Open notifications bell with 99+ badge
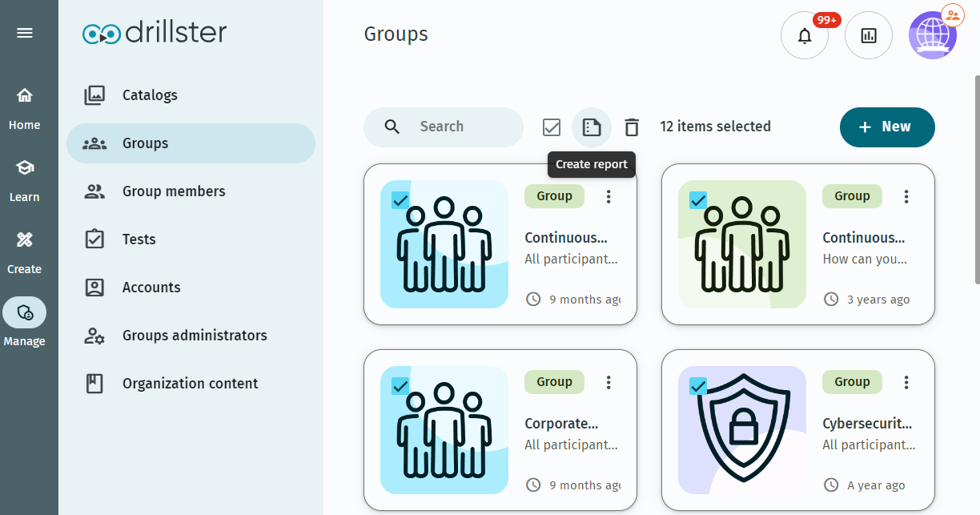This screenshot has height=515, width=980. coord(805,35)
